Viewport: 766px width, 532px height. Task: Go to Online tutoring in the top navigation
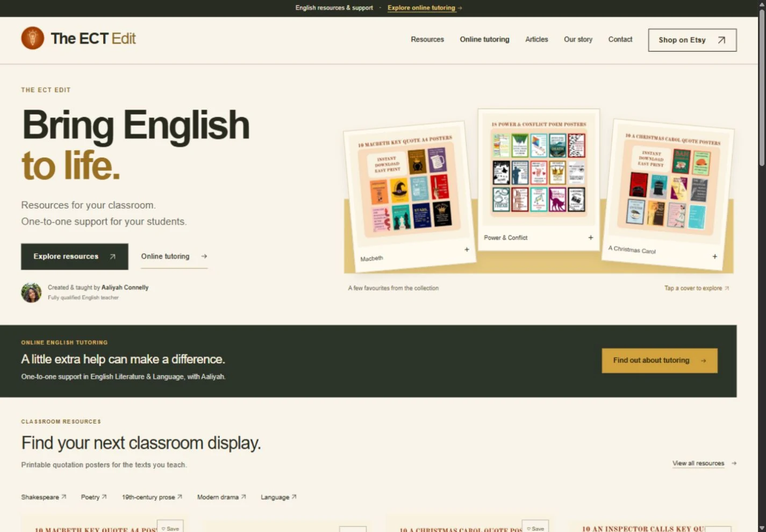[484, 39]
